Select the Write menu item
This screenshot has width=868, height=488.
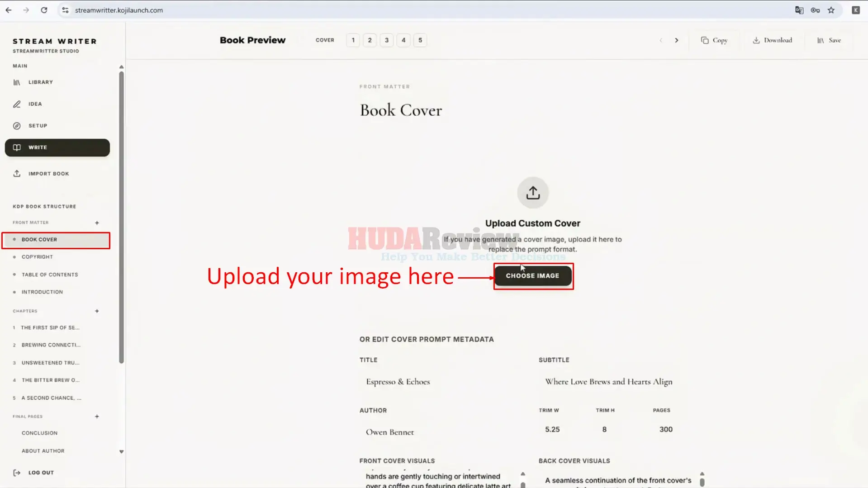click(x=57, y=147)
